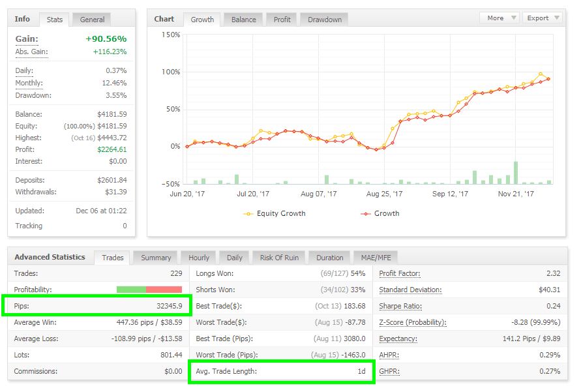Click the Sharpe Ratio label link
Viewport: 581px width, 392px height.
coord(400,307)
